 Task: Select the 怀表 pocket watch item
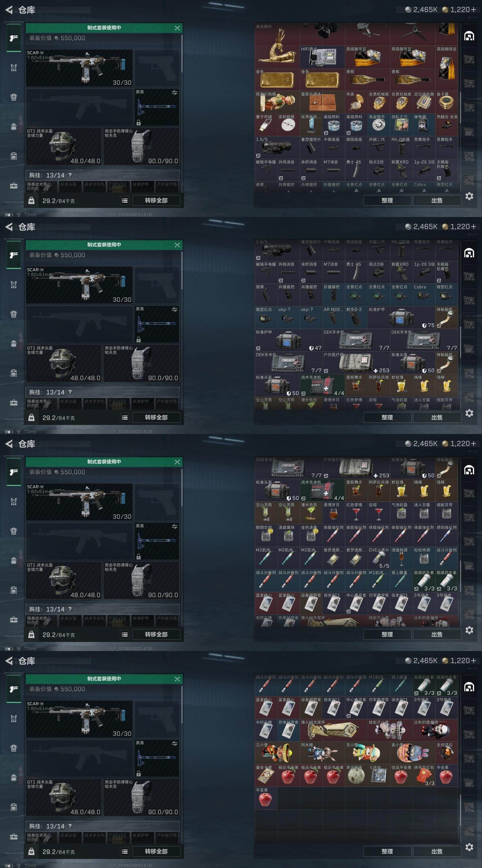click(x=356, y=102)
